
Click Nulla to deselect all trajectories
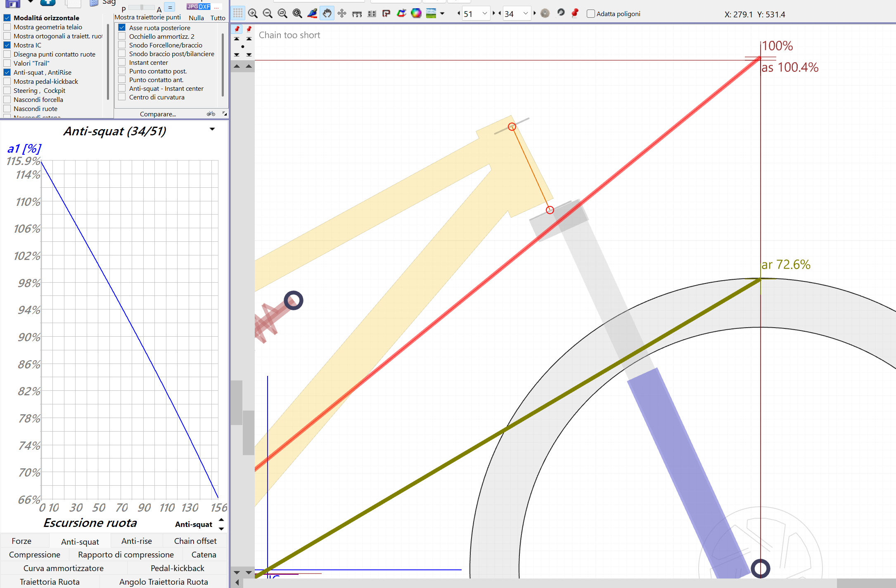196,18
